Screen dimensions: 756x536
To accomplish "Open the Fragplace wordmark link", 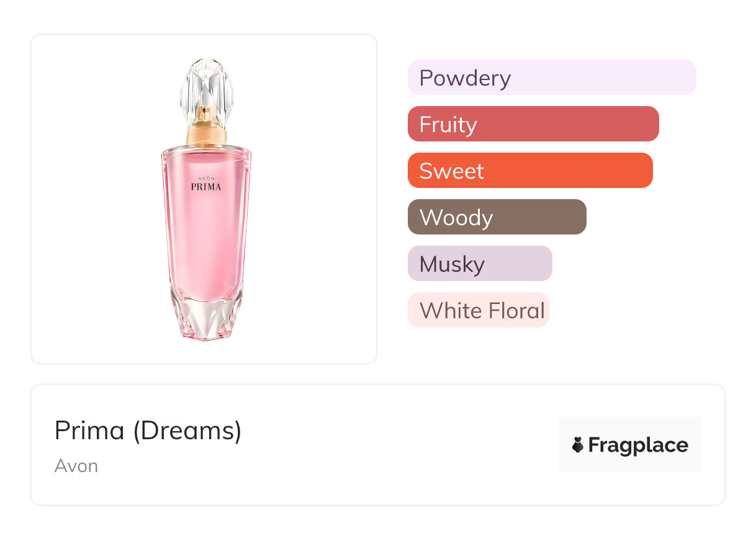I will 638,445.
